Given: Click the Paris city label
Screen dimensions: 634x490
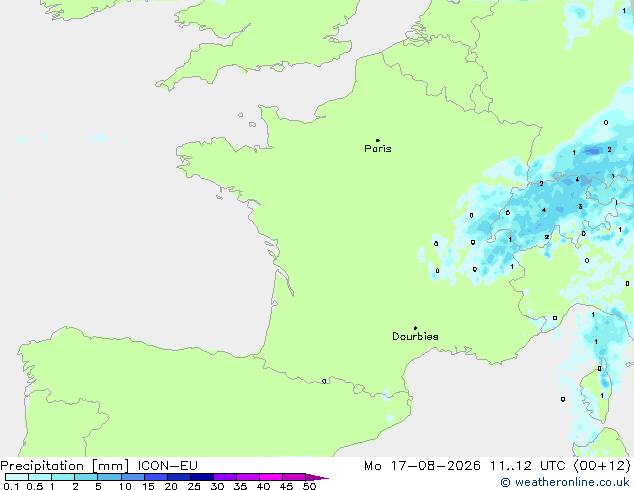Looking at the screenshot, I should click(x=378, y=149).
